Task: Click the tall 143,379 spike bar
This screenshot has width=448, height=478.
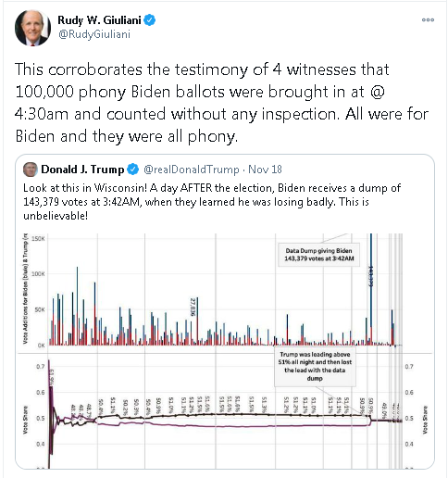Action: pos(371,289)
